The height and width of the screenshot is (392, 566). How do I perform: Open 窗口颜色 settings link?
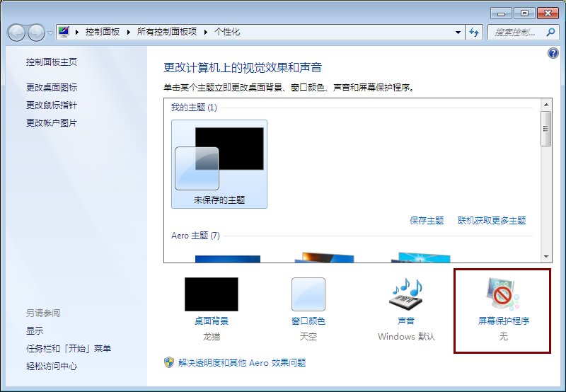(308, 321)
